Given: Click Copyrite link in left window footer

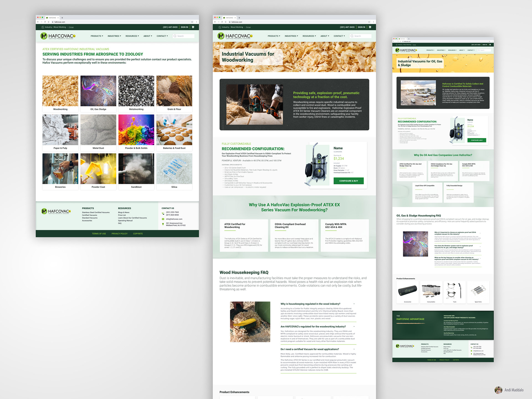Looking at the screenshot, I should pyautogui.click(x=138, y=234).
